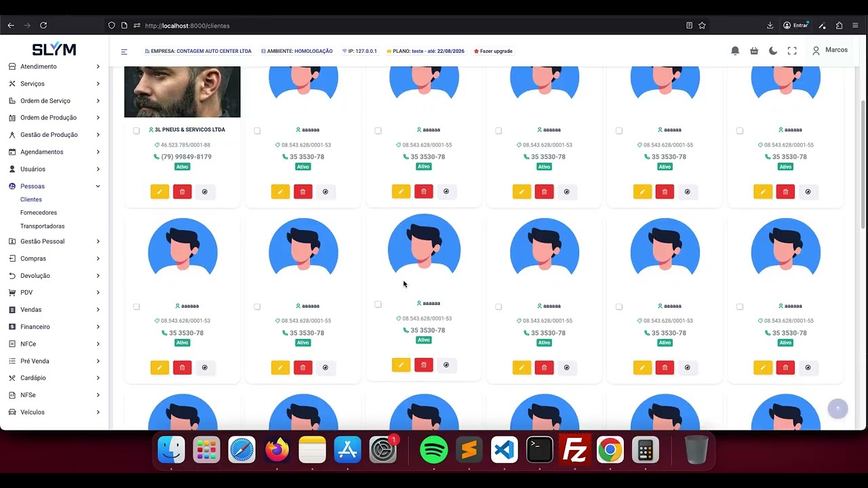
Task: Expand the Ordem de Serviço chevron
Action: click(98, 101)
